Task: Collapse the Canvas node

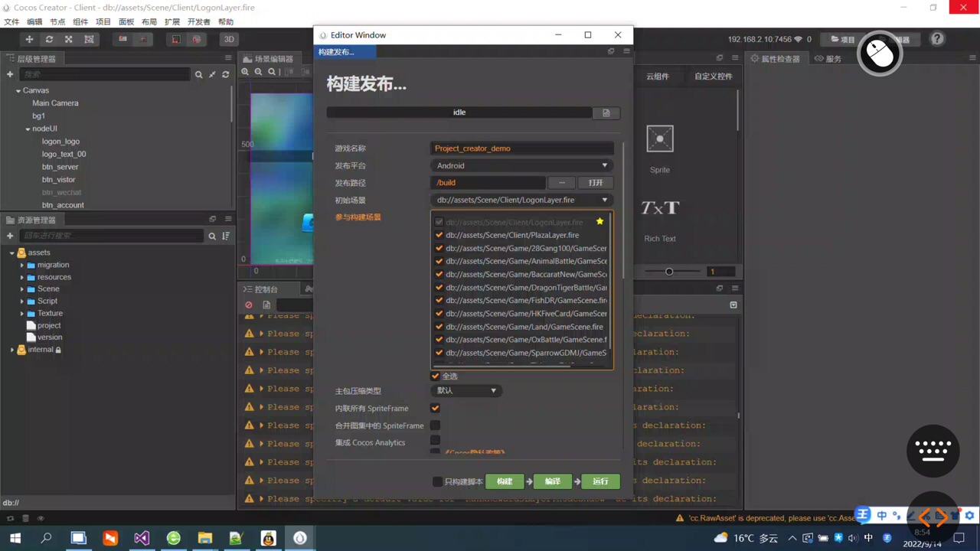Action: (18, 90)
